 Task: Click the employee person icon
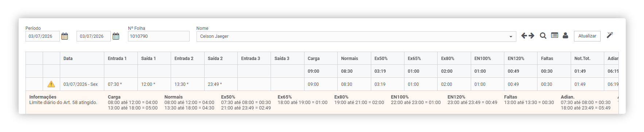click(x=565, y=35)
